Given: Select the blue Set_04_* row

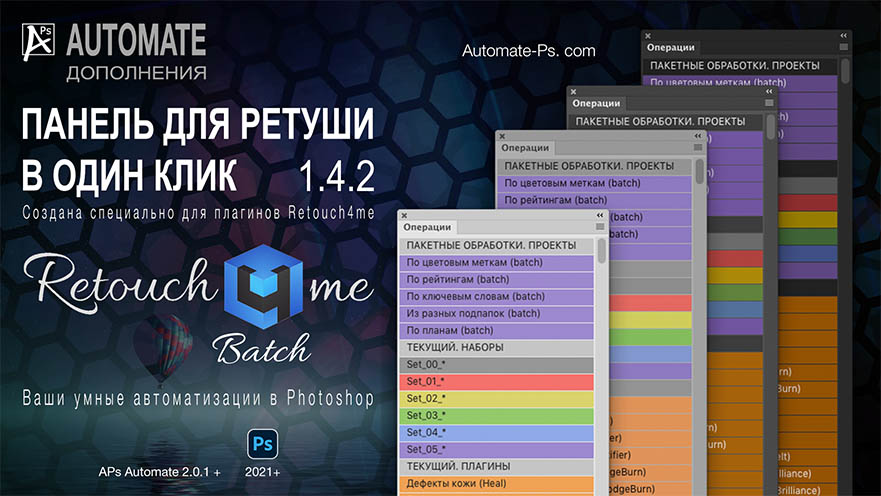Looking at the screenshot, I should coord(497,433).
